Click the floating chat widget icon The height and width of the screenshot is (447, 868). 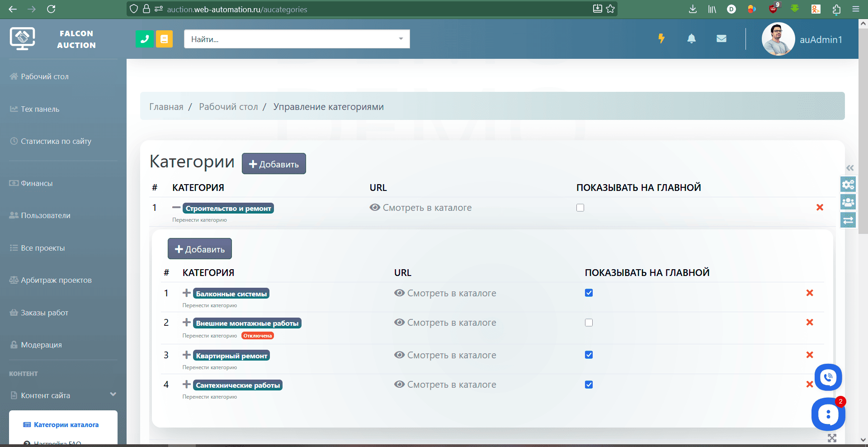828,414
